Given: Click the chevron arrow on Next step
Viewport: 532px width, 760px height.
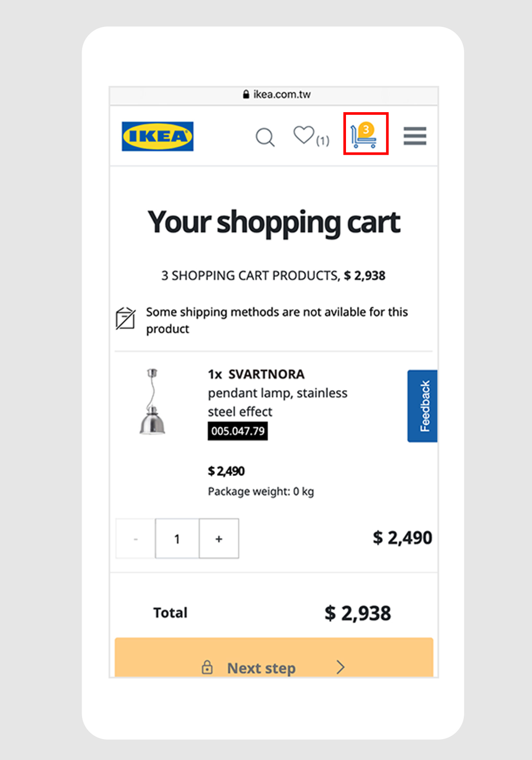Looking at the screenshot, I should [340, 667].
